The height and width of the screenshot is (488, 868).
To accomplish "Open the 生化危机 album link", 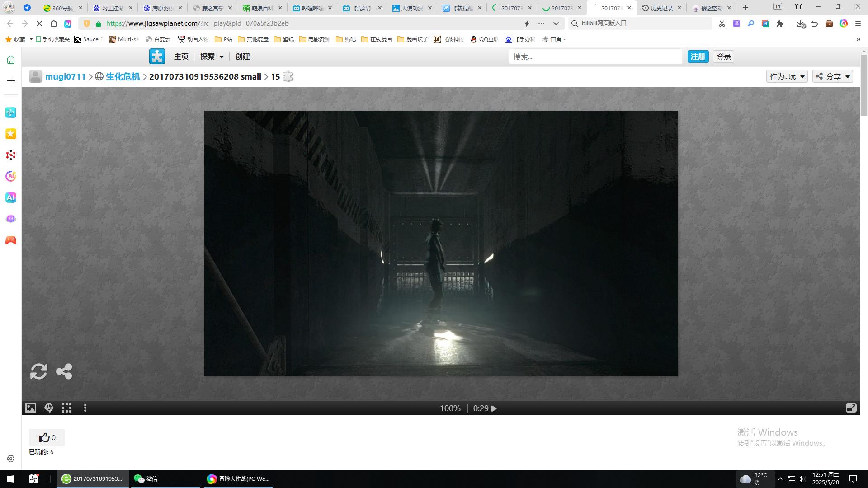I will (123, 76).
